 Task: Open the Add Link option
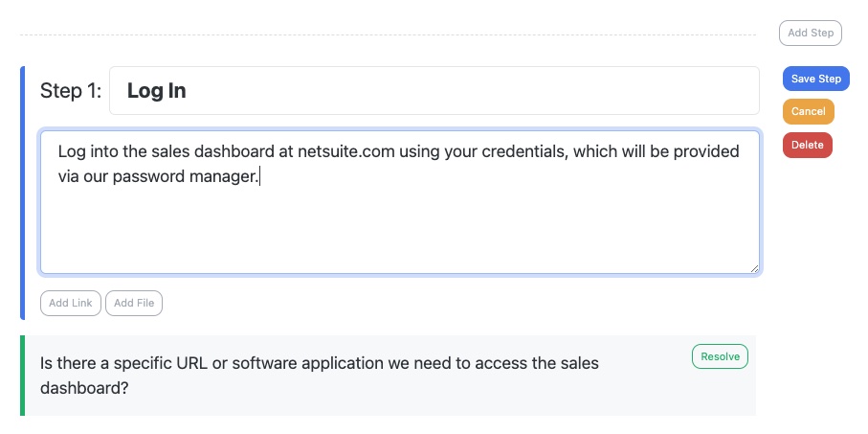pos(70,303)
